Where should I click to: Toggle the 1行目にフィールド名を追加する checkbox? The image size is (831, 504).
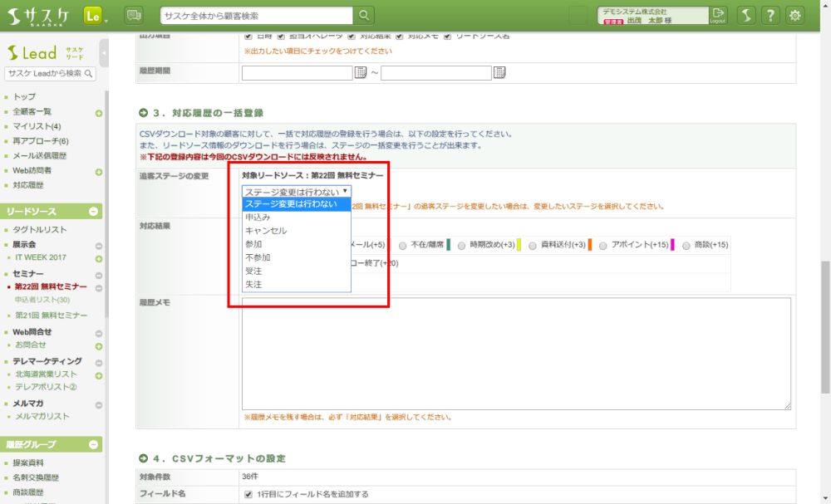(248, 494)
